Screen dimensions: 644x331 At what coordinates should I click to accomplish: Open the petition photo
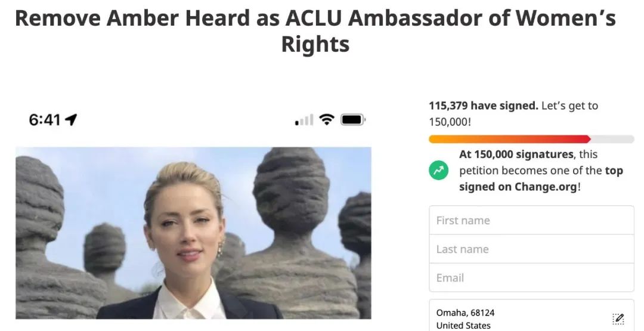[193, 233]
